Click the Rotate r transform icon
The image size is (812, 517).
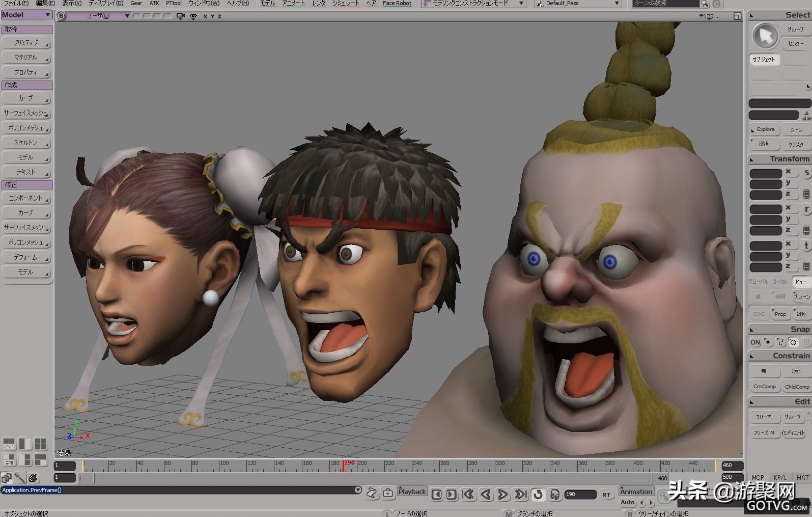(806, 209)
